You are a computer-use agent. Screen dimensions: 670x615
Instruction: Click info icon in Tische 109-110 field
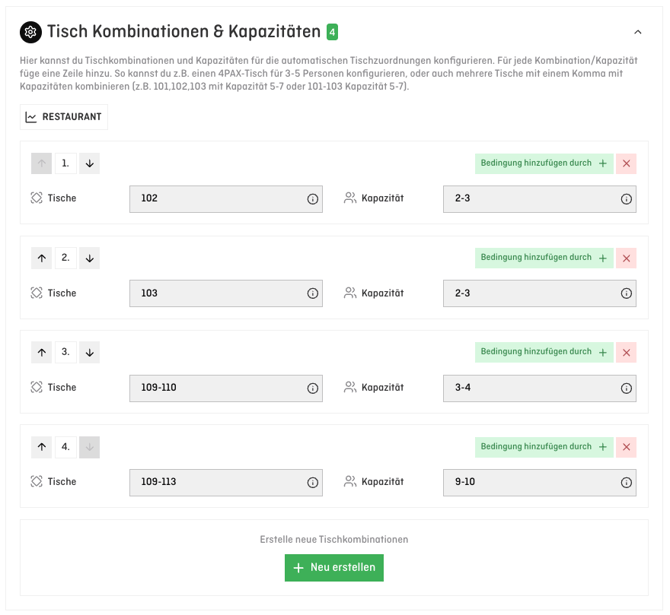click(x=313, y=388)
